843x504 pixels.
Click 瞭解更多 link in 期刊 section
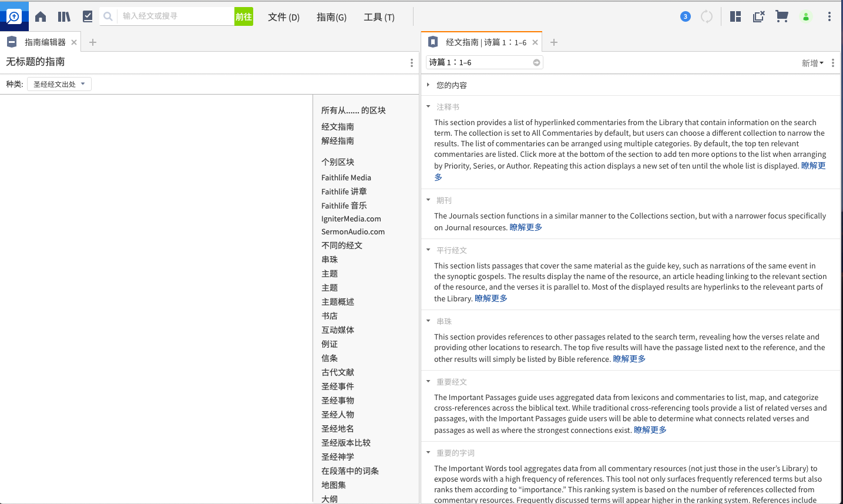tap(526, 227)
